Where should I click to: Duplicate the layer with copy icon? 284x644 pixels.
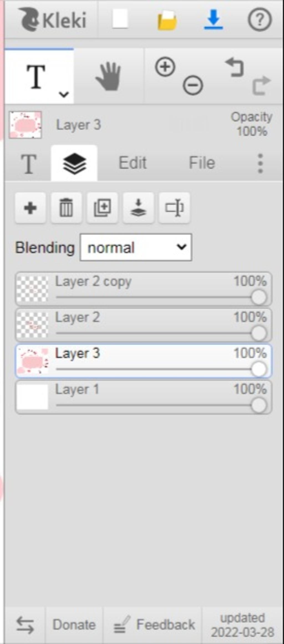(x=102, y=208)
